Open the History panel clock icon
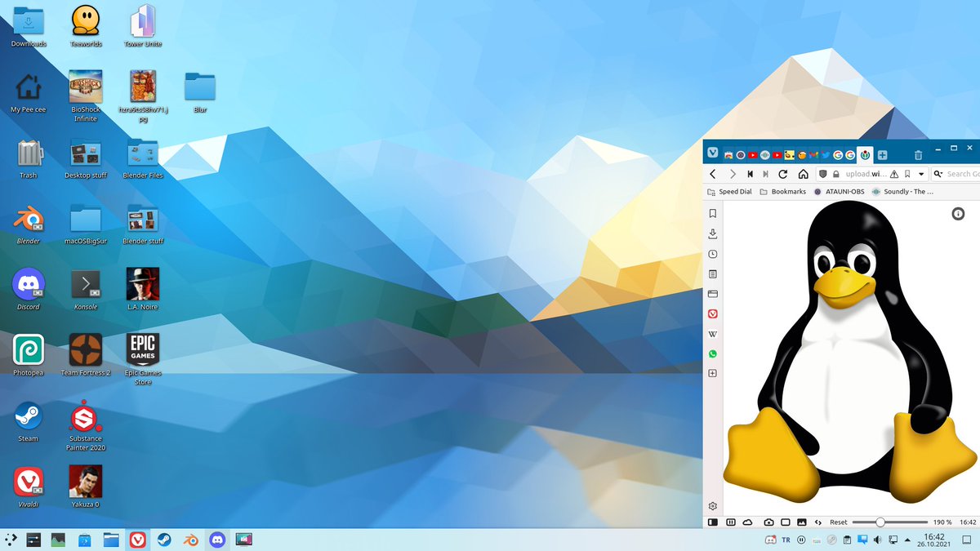 [x=712, y=255]
